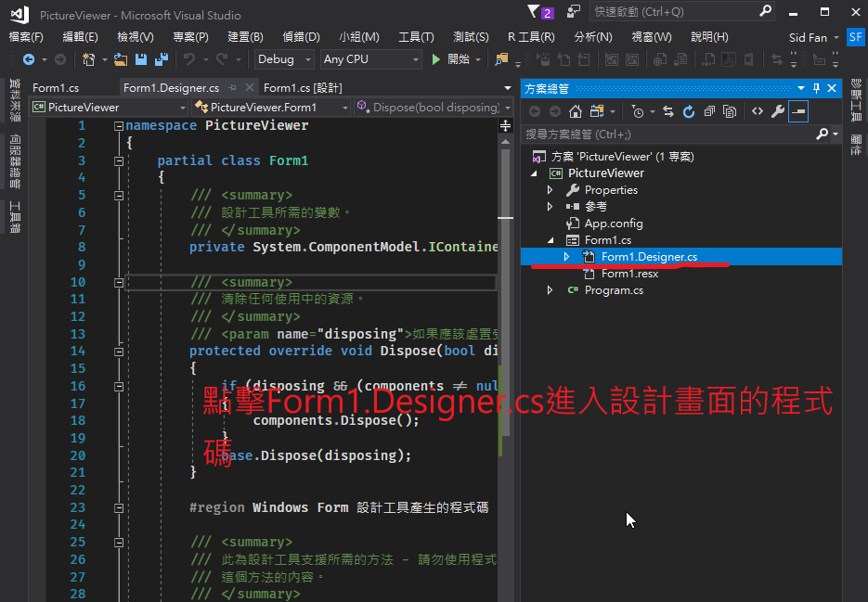This screenshot has height=602, width=868.
Task: Toggle Show All Files in Solution Explorer
Action: tap(730, 111)
